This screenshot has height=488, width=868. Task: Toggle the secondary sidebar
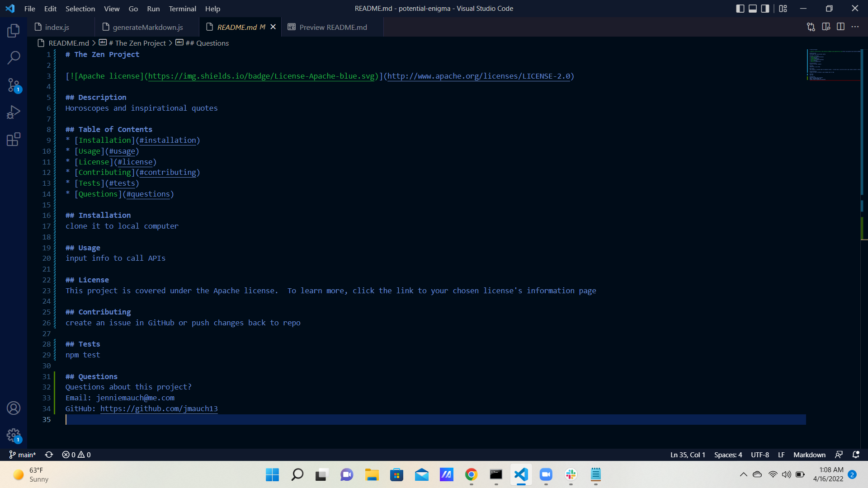pyautogui.click(x=765, y=8)
